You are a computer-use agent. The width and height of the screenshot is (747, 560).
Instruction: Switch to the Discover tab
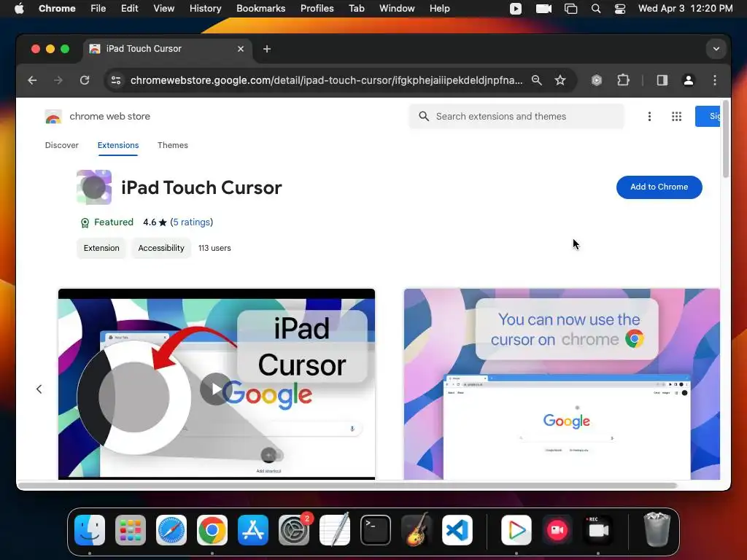pos(62,145)
